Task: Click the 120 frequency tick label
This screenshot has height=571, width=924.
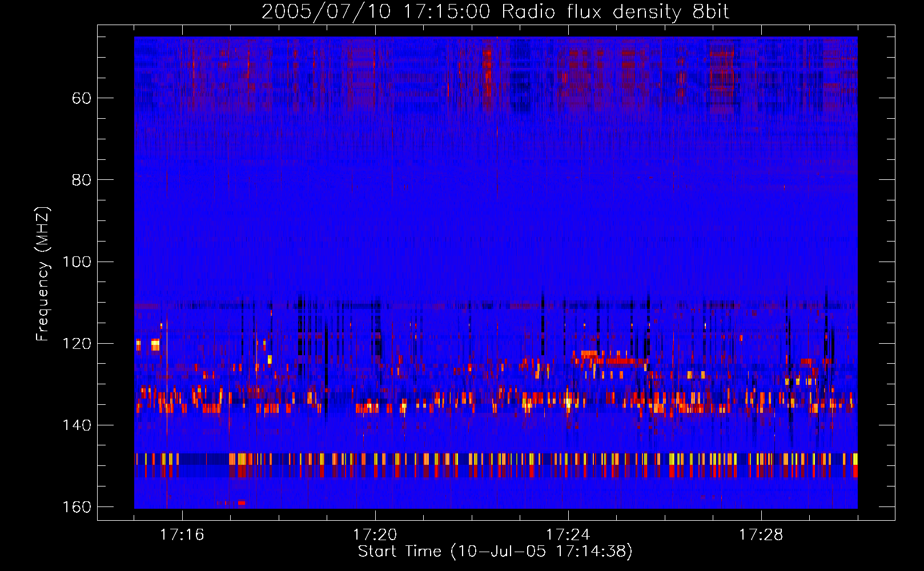Action: click(77, 344)
